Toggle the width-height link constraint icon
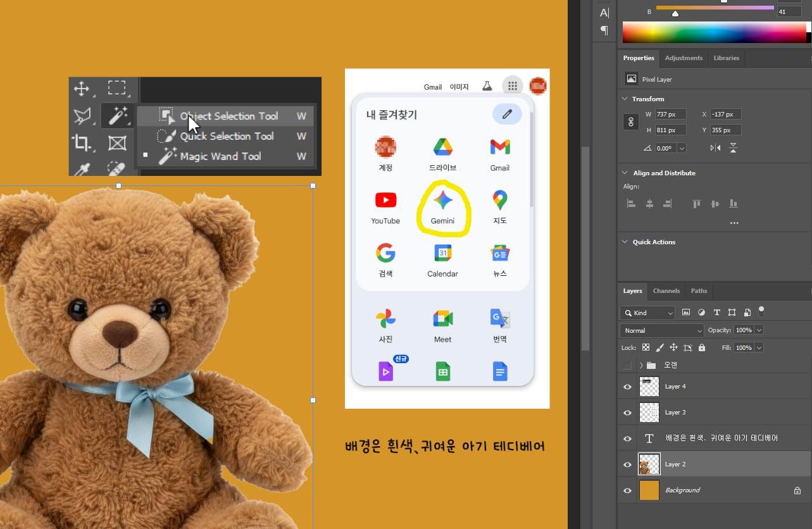This screenshot has width=812, height=529. (631, 122)
